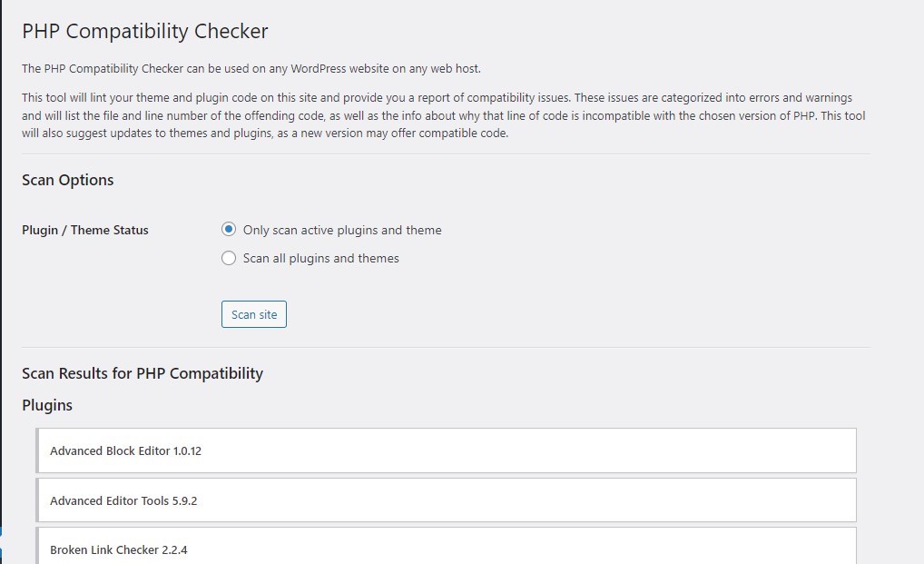Image resolution: width=924 pixels, height=564 pixels.
Task: Click the "Scan Options" section heading
Action: 67,180
